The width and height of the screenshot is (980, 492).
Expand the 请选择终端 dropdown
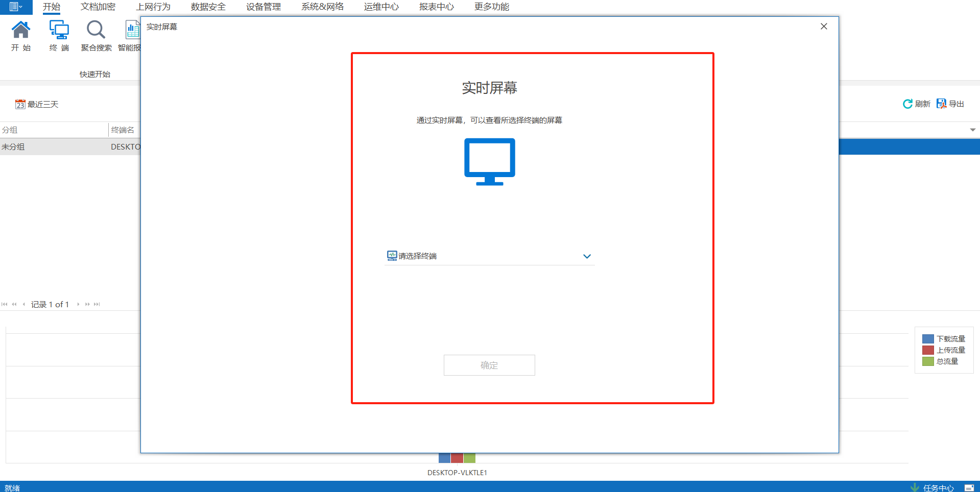click(x=587, y=256)
